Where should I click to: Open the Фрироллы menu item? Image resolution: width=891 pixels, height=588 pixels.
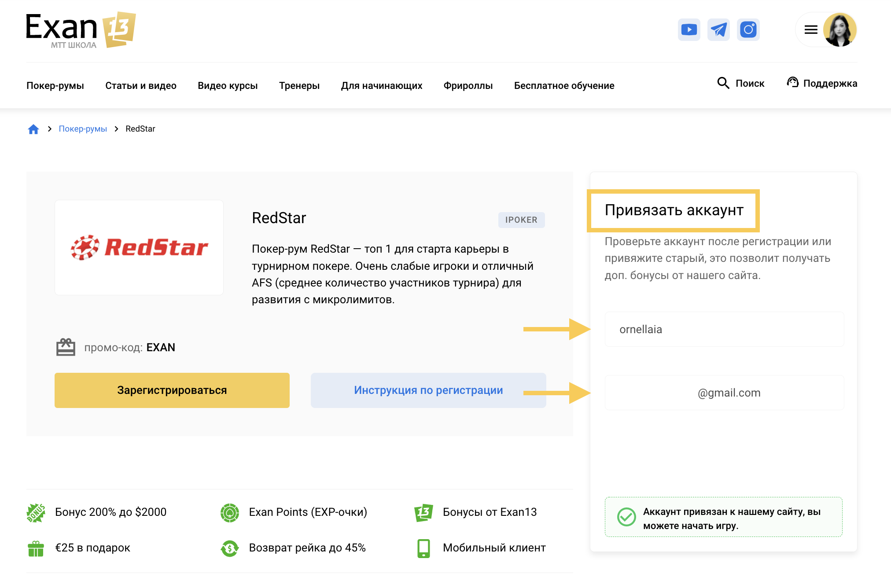468,85
